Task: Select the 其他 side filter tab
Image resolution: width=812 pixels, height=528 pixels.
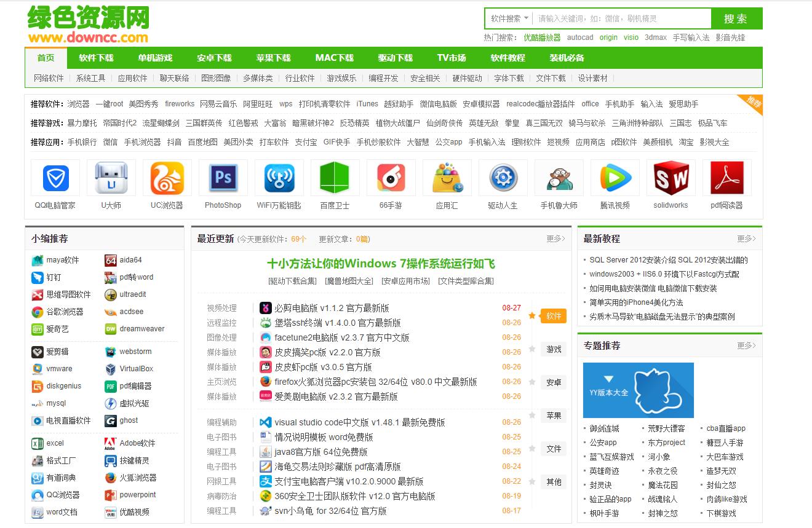Action: 554,482
